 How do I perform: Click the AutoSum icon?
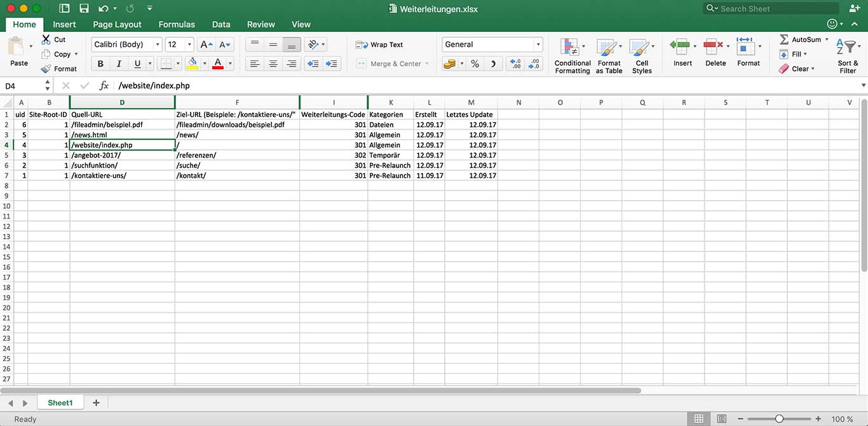[x=783, y=39]
